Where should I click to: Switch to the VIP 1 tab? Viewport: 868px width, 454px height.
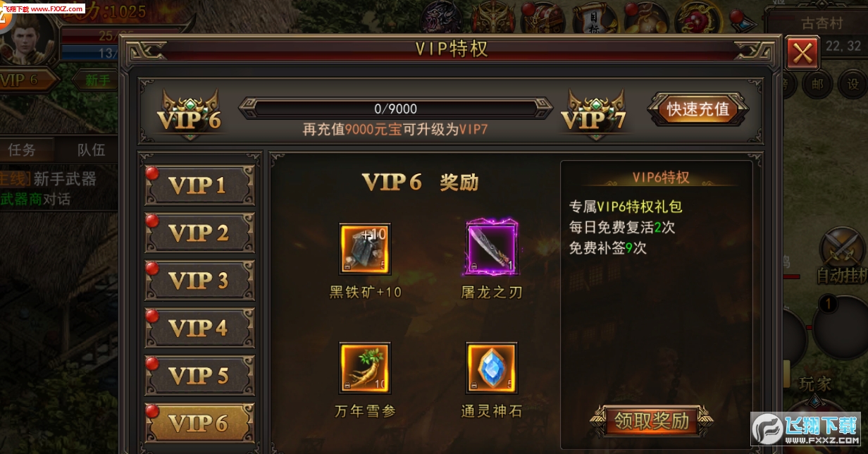[x=199, y=185]
